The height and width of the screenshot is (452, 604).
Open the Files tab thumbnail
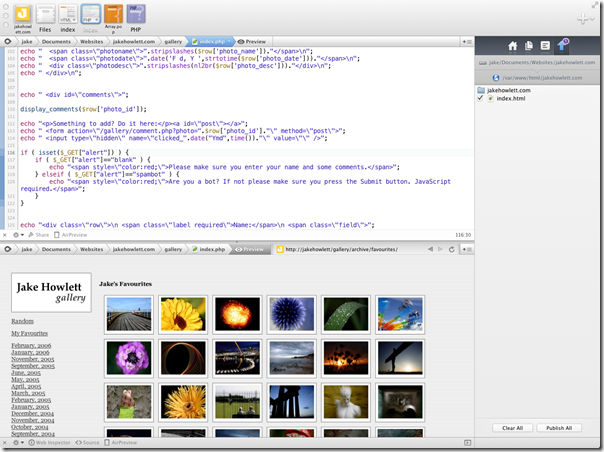click(x=45, y=15)
